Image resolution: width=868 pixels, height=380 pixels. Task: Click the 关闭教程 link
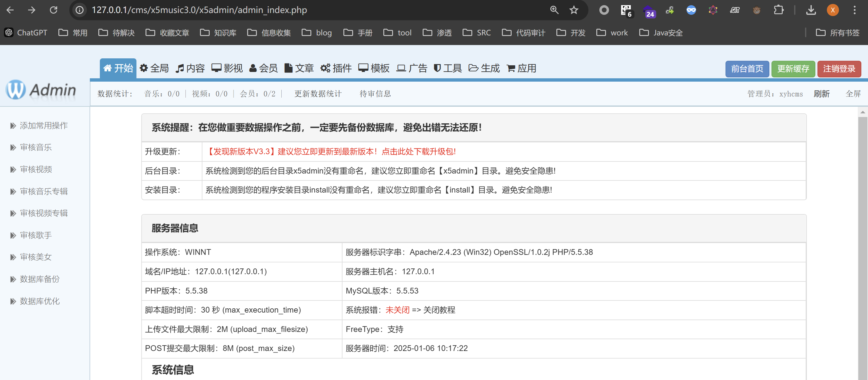[x=439, y=310]
